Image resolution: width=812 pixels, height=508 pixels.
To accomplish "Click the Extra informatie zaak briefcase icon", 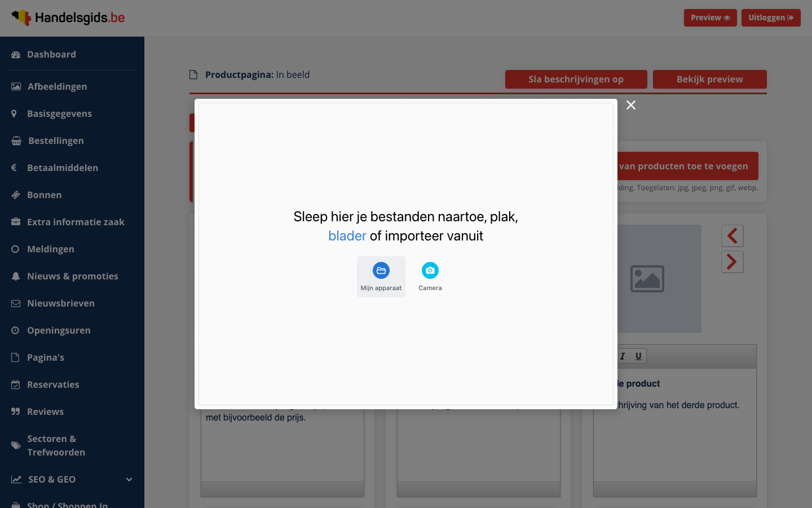I will pos(16,222).
